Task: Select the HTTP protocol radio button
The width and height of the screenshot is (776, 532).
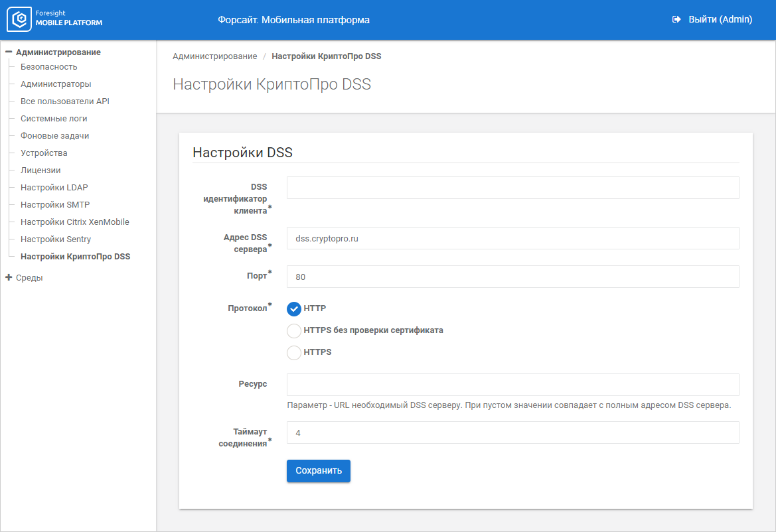Action: (294, 309)
